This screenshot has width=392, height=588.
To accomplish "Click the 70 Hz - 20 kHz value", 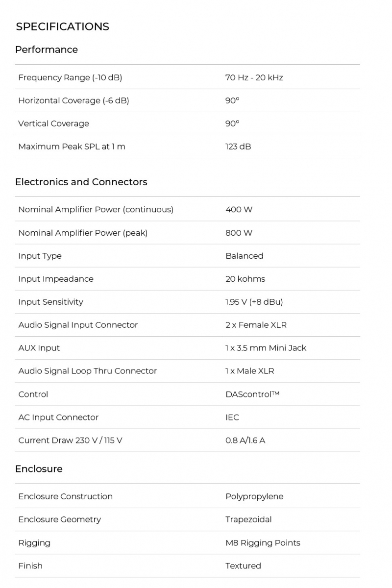I will pos(254,77).
